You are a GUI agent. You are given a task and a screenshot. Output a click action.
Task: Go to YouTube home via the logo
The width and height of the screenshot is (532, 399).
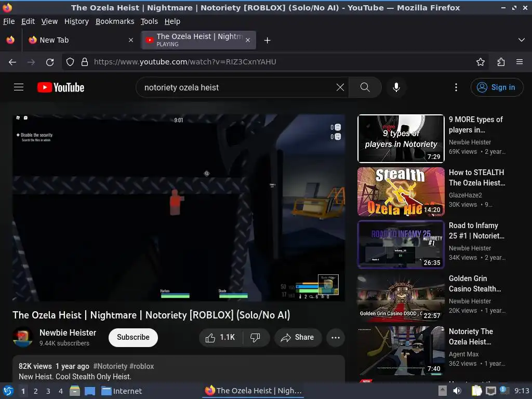[61, 87]
